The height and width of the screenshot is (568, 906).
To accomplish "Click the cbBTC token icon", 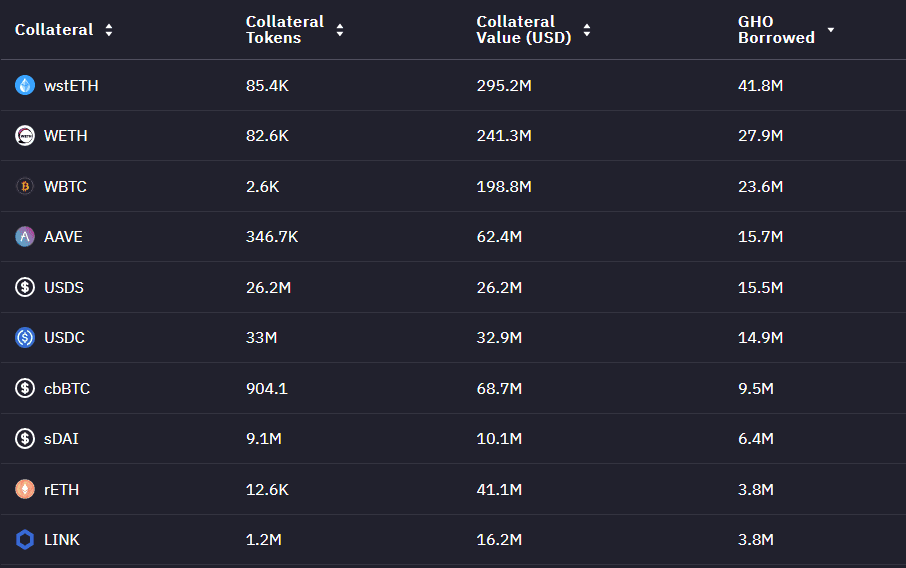I will pos(25,388).
